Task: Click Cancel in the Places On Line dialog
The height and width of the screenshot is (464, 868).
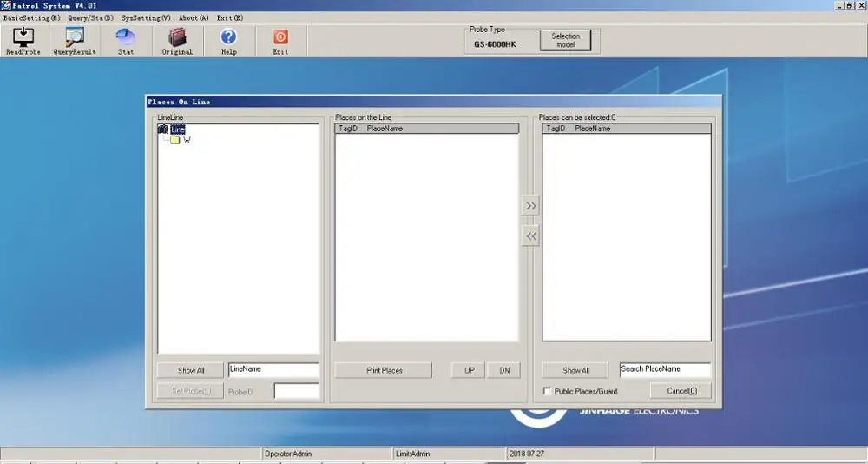Action: tap(681, 391)
